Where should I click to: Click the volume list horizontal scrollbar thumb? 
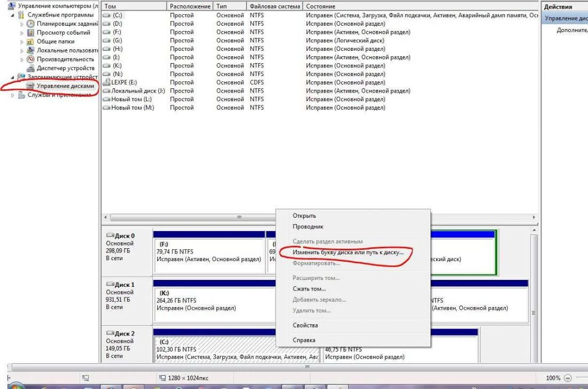click(x=240, y=217)
